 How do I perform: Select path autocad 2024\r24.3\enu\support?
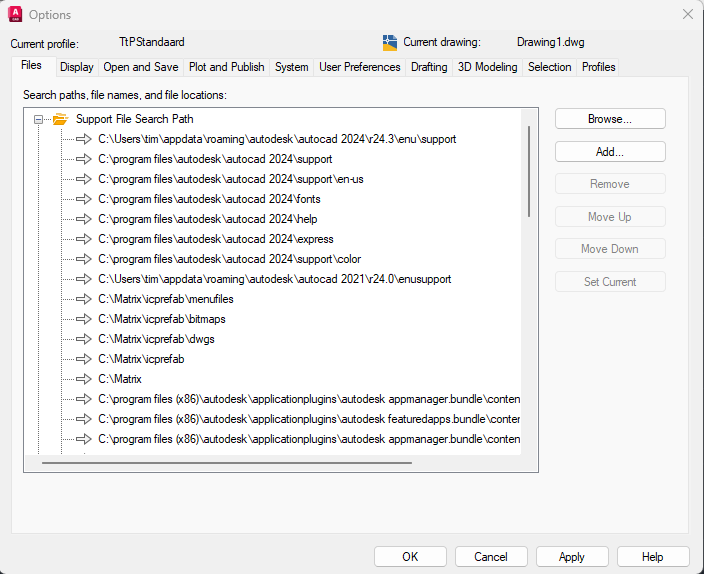click(277, 139)
